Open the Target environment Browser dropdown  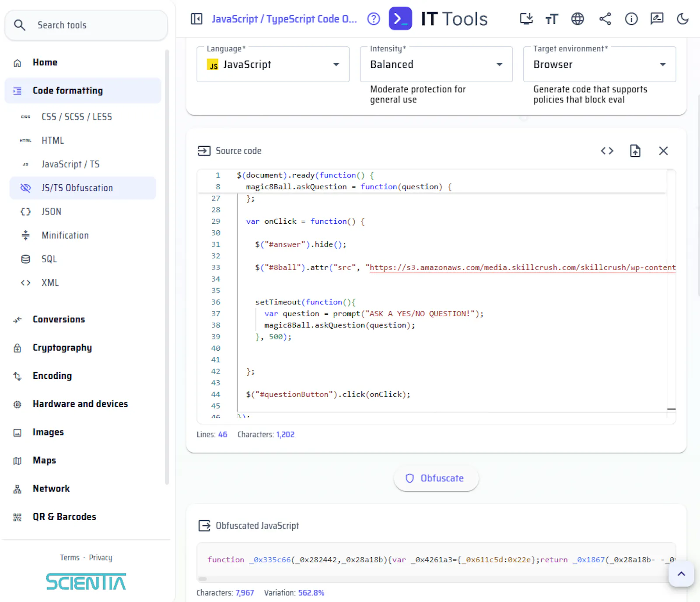pyautogui.click(x=599, y=64)
